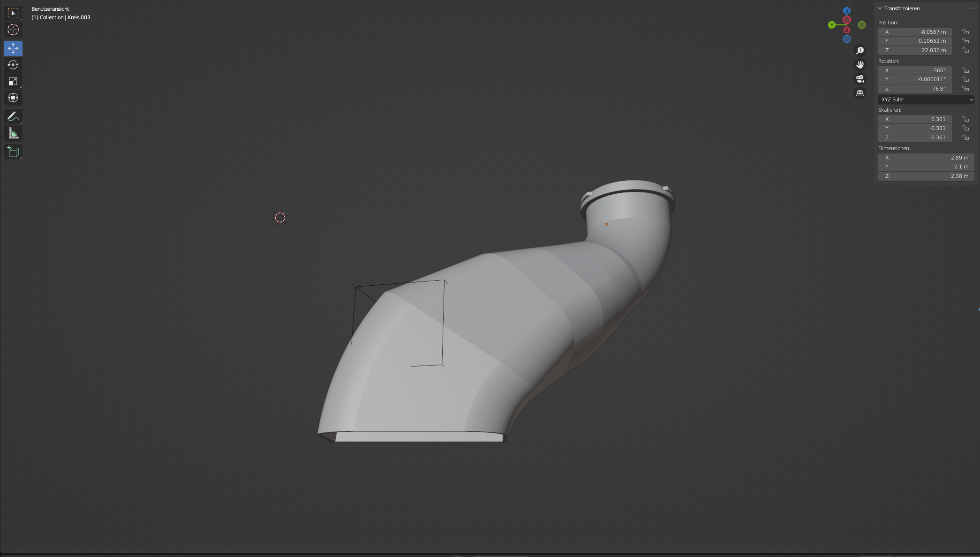Viewport: 980px width, 557px height.
Task: Activate the Add Cube tool
Action: coord(13,152)
